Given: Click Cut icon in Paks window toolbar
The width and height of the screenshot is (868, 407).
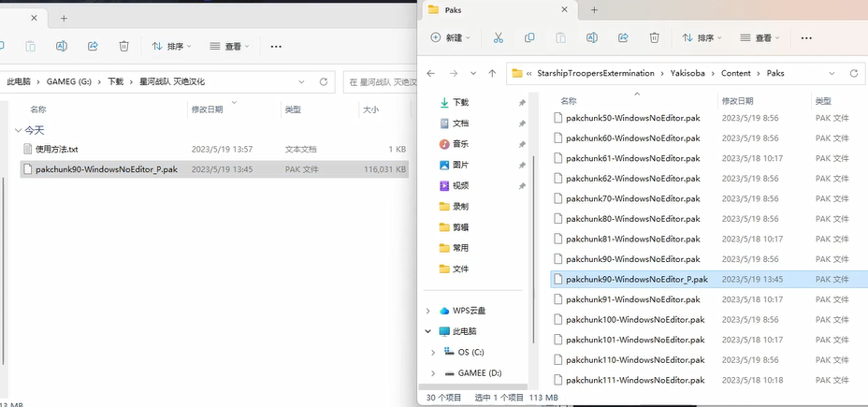Looking at the screenshot, I should pyautogui.click(x=499, y=37).
